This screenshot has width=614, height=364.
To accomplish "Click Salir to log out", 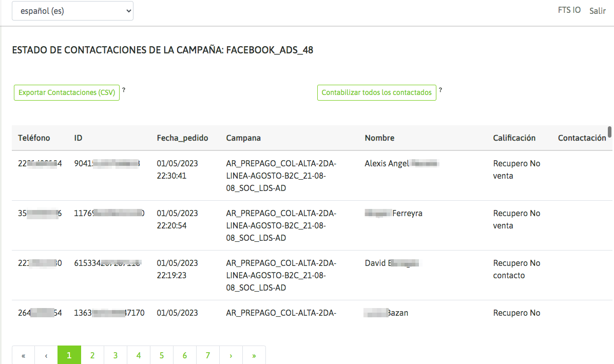I will pyautogui.click(x=598, y=11).
